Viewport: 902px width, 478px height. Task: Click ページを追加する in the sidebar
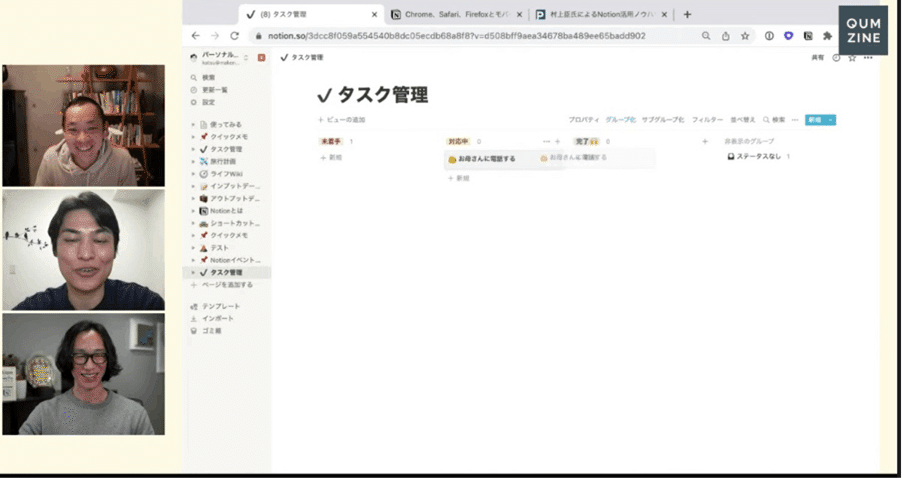click(226, 285)
